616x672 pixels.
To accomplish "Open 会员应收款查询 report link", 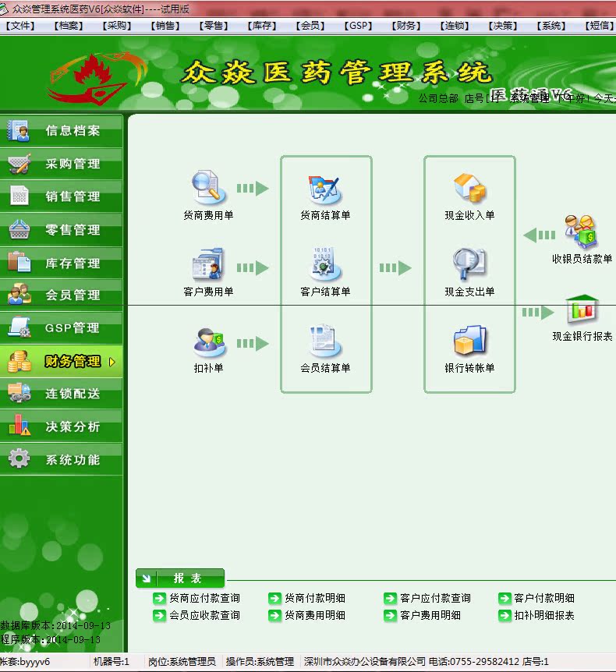I will (204, 615).
